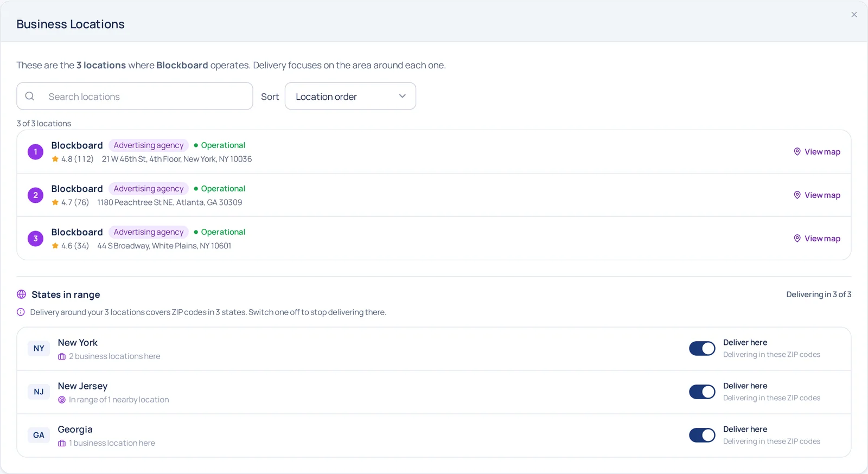Click the briefcase icon under Georgia
Image resolution: width=868 pixels, height=474 pixels.
[62, 443]
